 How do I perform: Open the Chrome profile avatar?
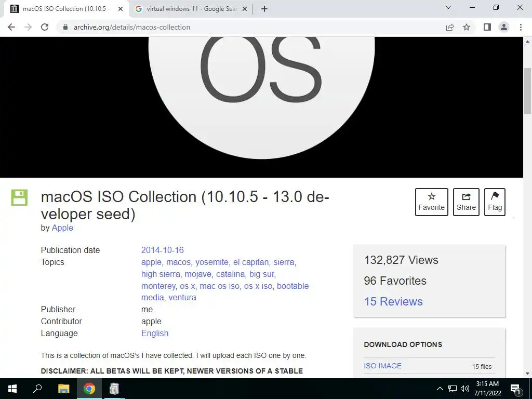tap(504, 27)
